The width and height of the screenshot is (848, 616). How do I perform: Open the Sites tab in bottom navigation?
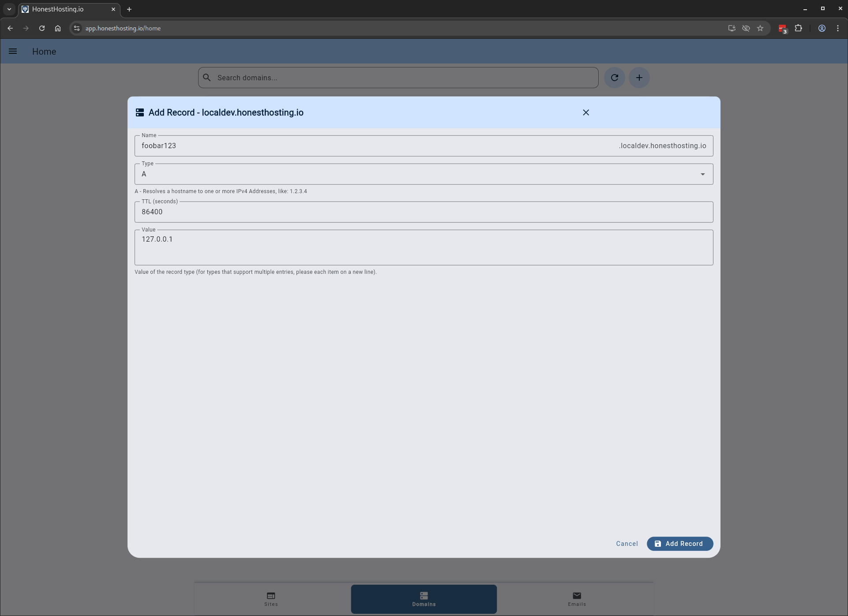point(271,599)
